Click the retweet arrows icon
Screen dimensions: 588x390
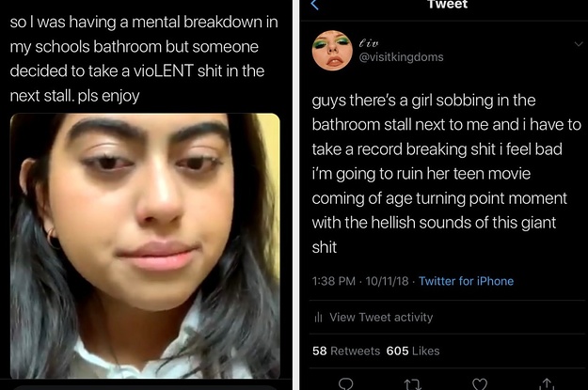(x=412, y=384)
